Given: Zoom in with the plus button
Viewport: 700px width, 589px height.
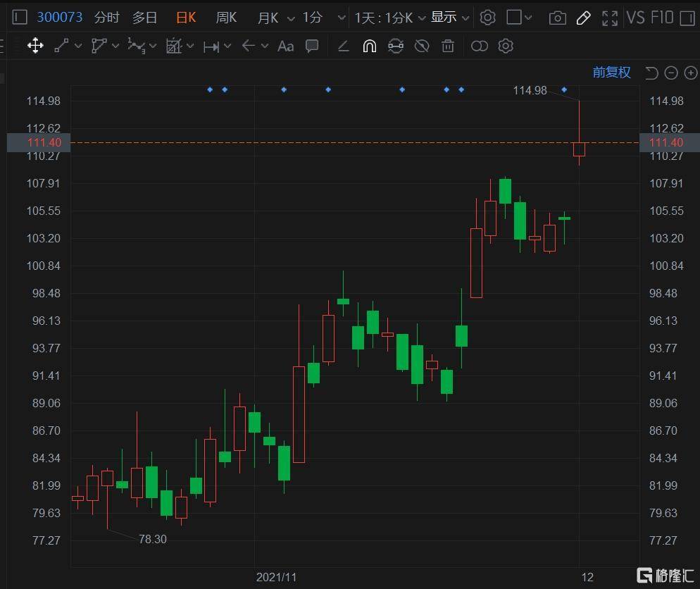Looking at the screenshot, I should coord(691,73).
